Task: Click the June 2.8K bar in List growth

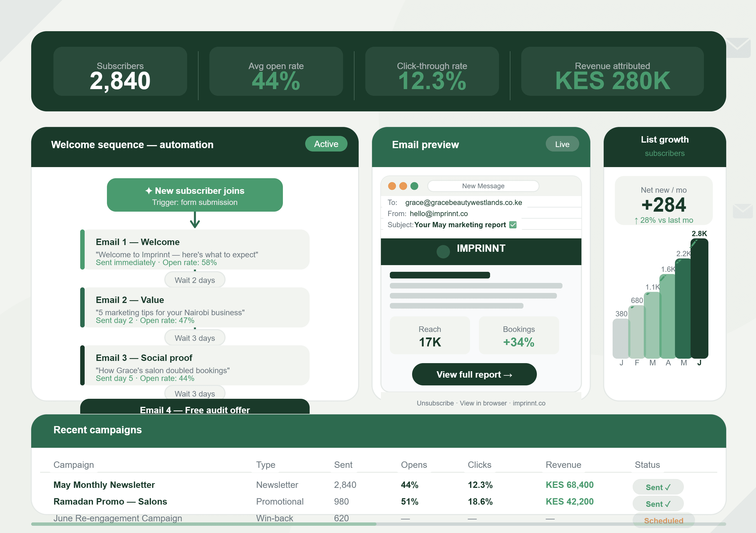Action: coord(699,298)
